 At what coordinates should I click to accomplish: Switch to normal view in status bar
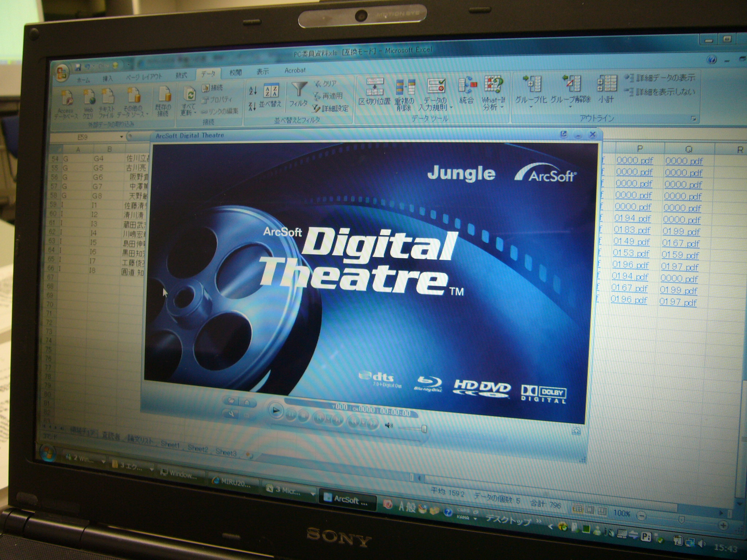[577, 509]
